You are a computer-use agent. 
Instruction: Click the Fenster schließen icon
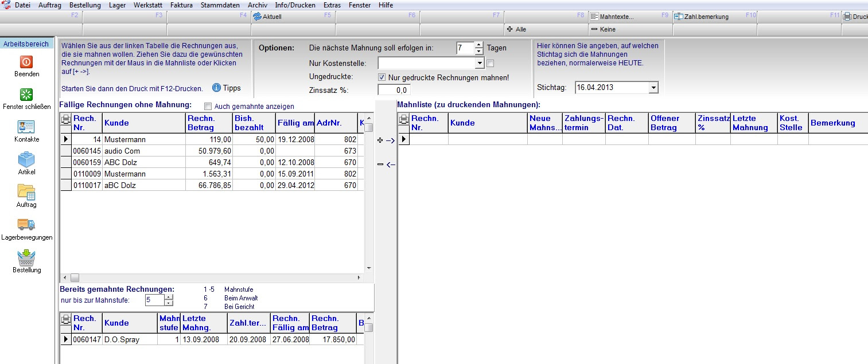[26, 95]
